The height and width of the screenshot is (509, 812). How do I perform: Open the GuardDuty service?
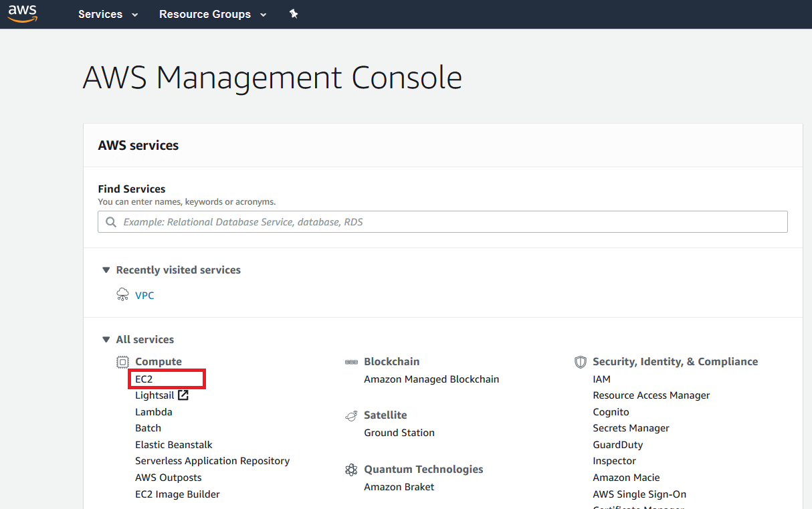coord(617,445)
